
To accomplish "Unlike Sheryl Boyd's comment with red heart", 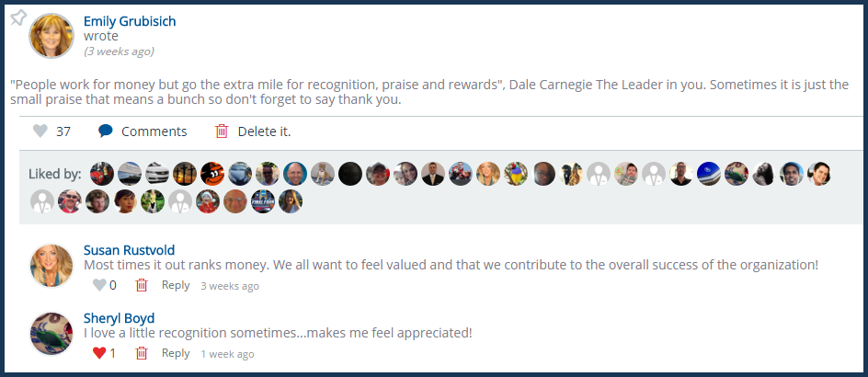I will (x=99, y=353).
